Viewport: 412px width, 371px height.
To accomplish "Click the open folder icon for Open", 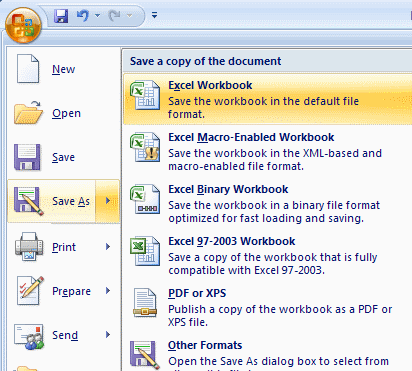I will tap(28, 113).
